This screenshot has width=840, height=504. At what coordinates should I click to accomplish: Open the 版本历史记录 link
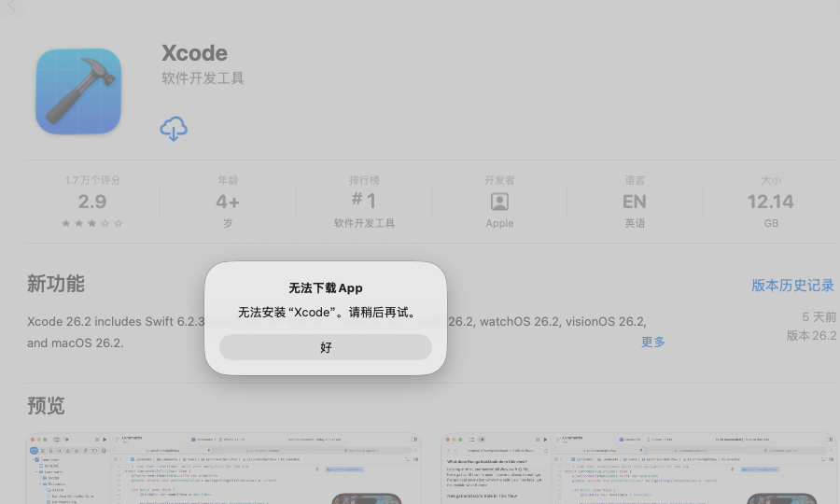click(792, 286)
